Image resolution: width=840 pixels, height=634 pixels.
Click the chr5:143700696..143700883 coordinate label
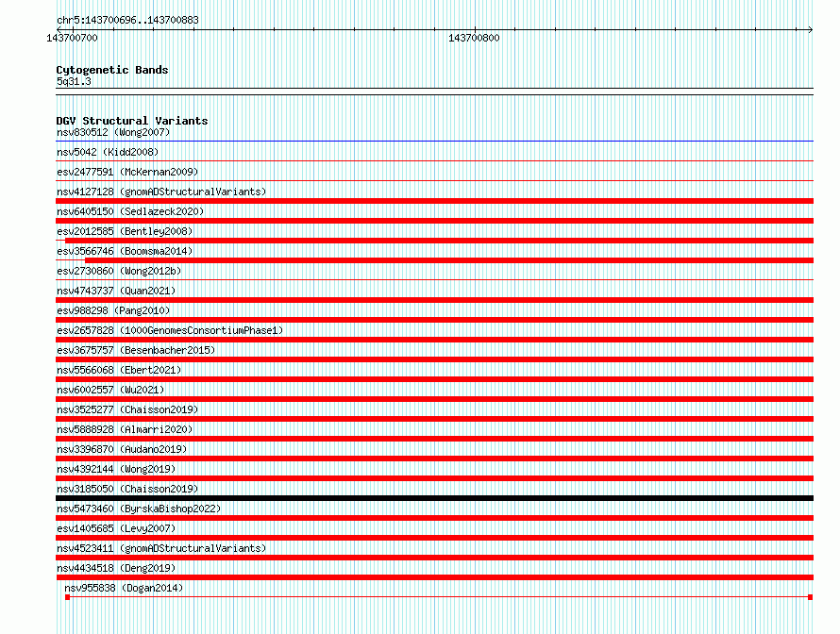point(127,20)
